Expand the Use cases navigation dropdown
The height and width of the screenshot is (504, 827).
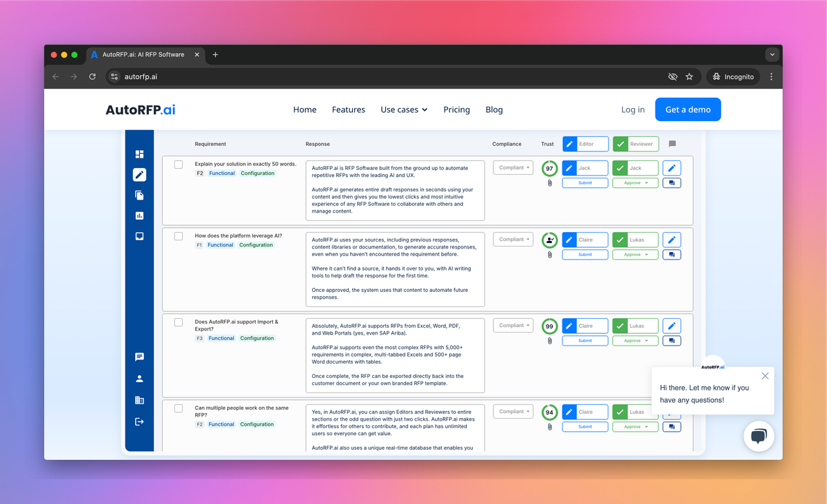point(404,109)
